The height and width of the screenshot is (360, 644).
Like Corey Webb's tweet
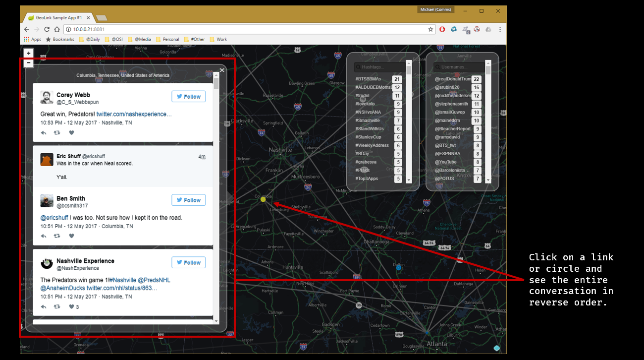(x=71, y=133)
